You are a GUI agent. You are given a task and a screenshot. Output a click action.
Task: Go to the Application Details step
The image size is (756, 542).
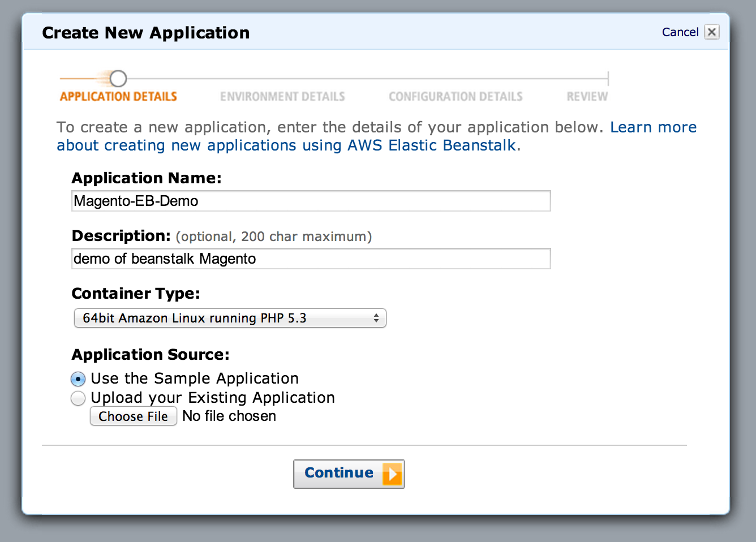click(x=118, y=97)
